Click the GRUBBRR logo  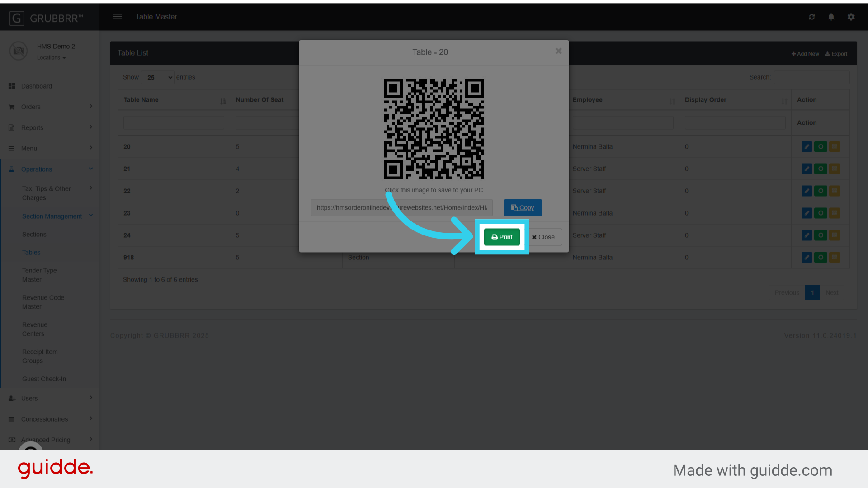tap(46, 18)
